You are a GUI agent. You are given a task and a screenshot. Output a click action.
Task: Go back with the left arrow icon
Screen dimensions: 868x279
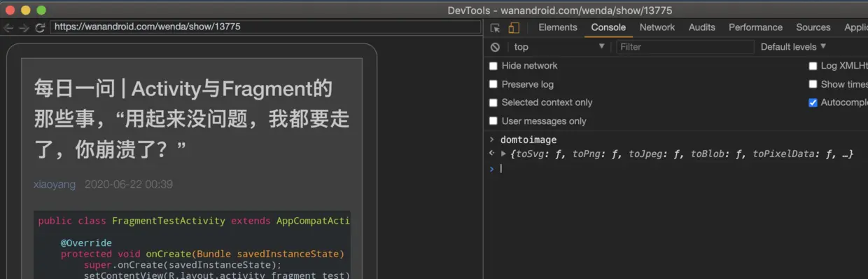(8, 27)
